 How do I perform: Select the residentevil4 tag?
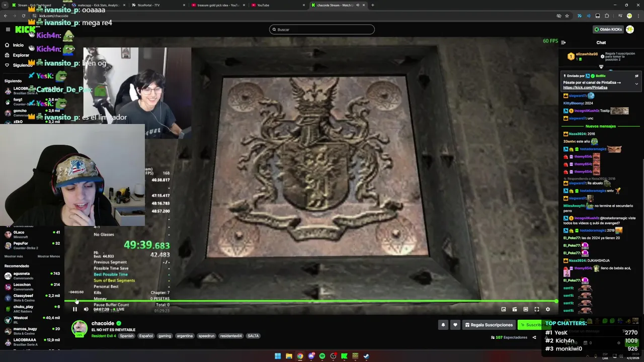(x=231, y=336)
